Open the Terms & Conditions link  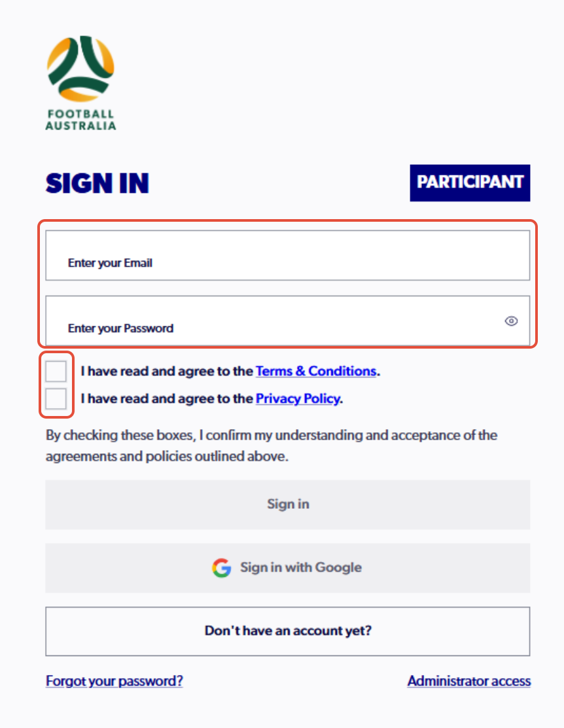[x=316, y=371]
